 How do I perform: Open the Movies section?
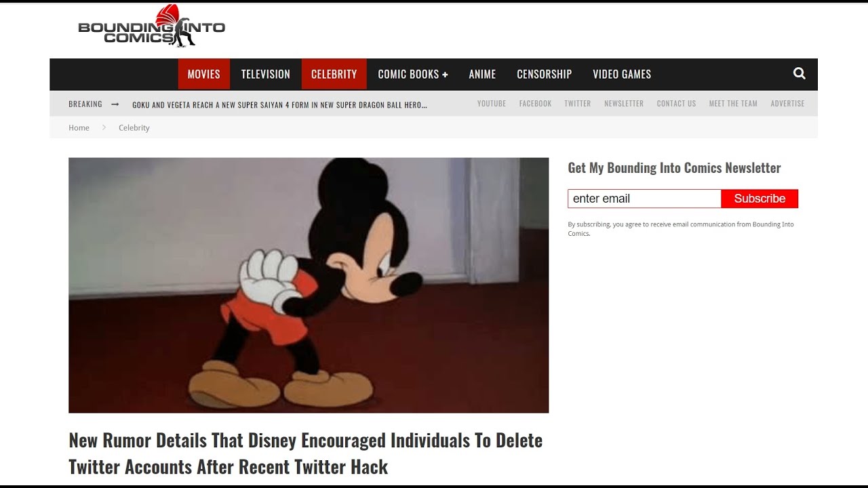pyautogui.click(x=203, y=75)
